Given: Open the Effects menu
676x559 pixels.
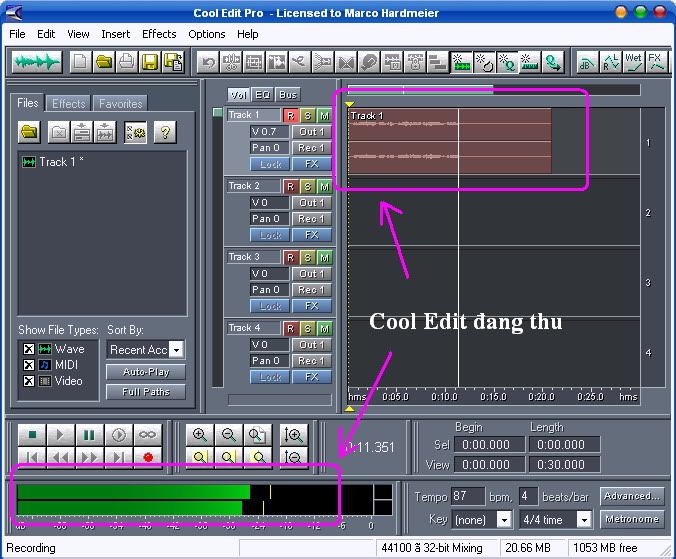Looking at the screenshot, I should [159, 34].
